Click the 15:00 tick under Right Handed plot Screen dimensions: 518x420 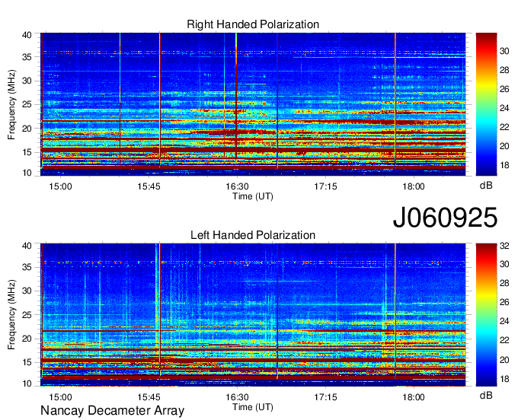click(60, 186)
